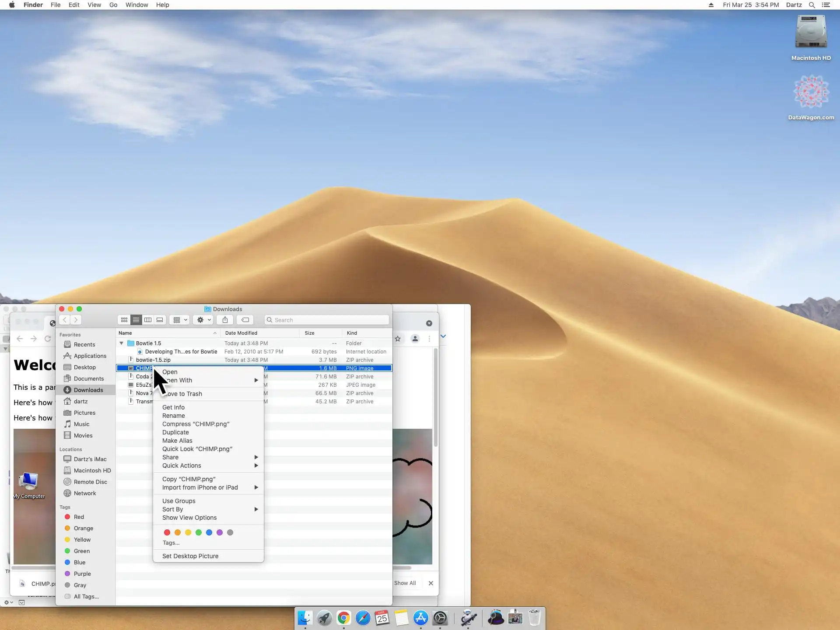This screenshot has height=630, width=840.
Task: Switch Finder to column view
Action: pos(148,320)
